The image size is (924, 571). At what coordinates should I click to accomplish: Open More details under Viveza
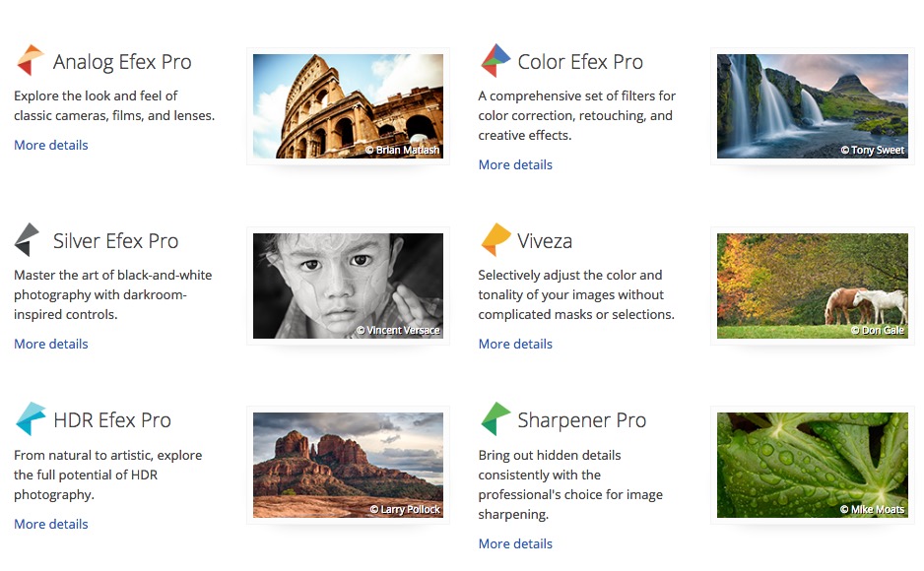coord(515,344)
